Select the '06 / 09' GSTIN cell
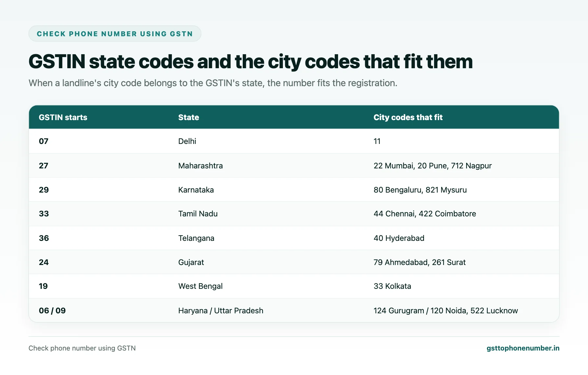 pos(52,310)
